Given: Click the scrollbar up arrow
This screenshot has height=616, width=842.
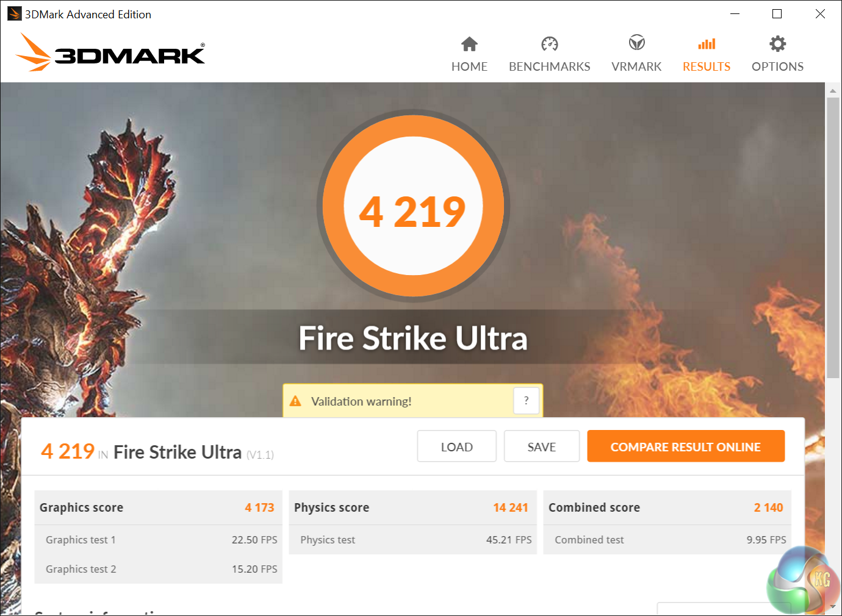Looking at the screenshot, I should [833, 90].
